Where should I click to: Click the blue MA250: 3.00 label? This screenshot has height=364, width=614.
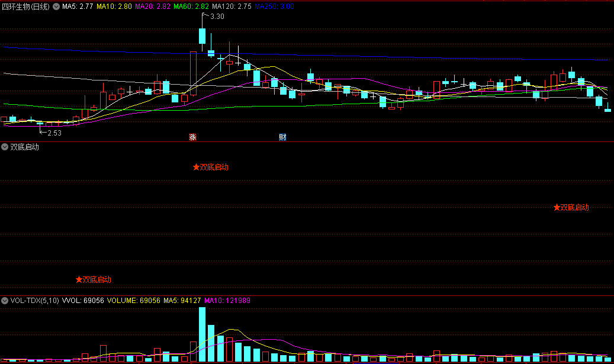pyautogui.click(x=274, y=7)
